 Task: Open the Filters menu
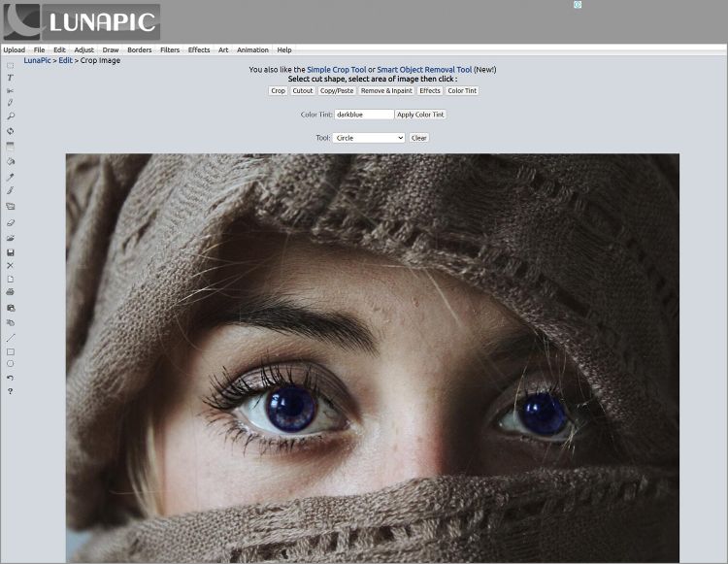[x=170, y=50]
